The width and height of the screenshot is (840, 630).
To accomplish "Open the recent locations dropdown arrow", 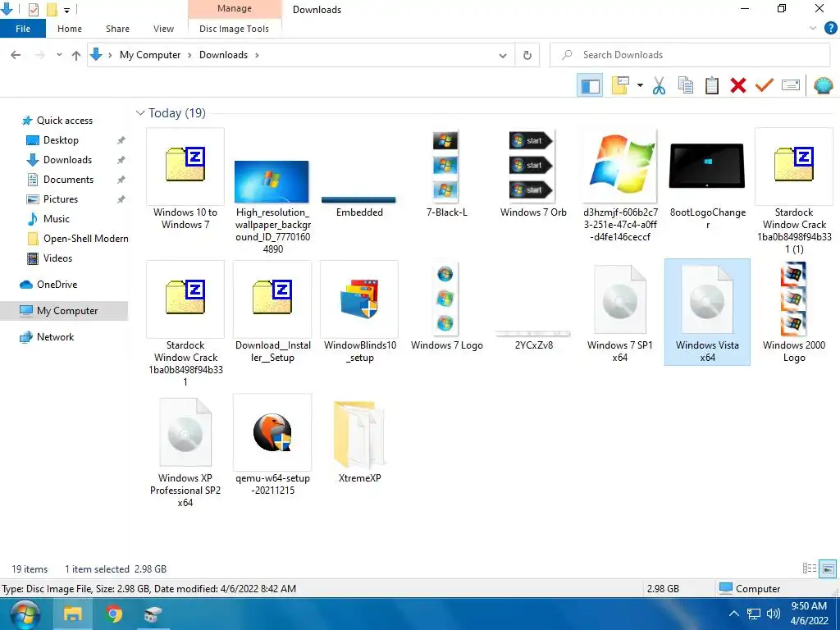I will (x=59, y=55).
